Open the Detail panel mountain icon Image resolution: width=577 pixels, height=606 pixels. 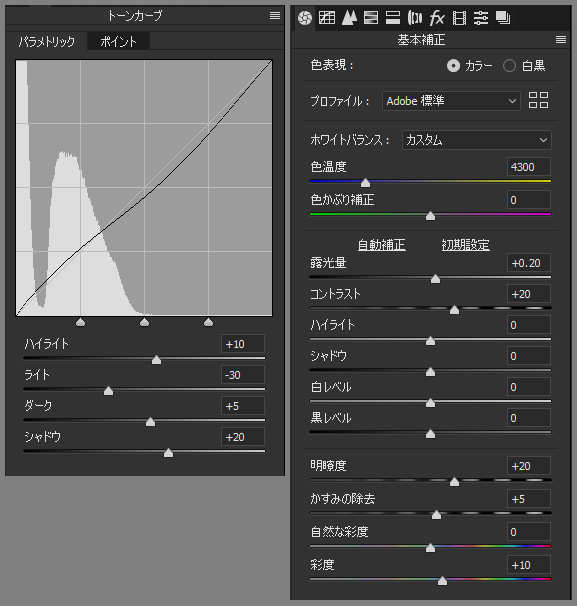tap(349, 18)
